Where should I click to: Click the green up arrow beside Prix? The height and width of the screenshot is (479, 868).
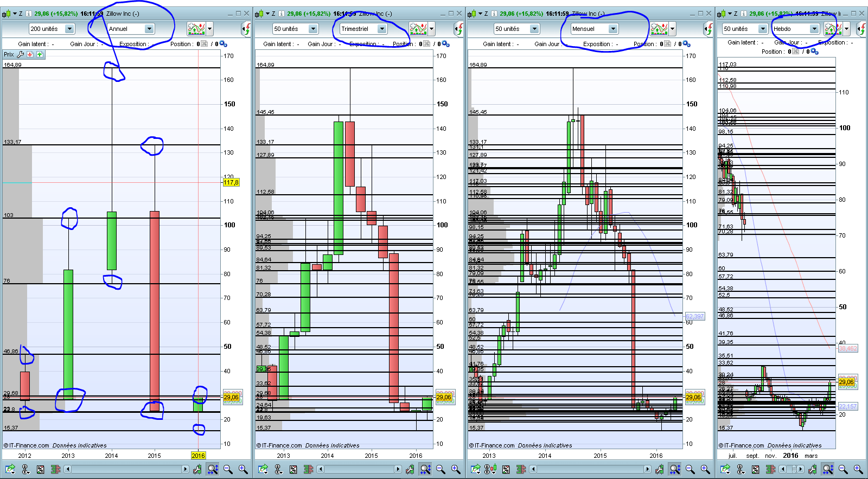tap(40, 54)
